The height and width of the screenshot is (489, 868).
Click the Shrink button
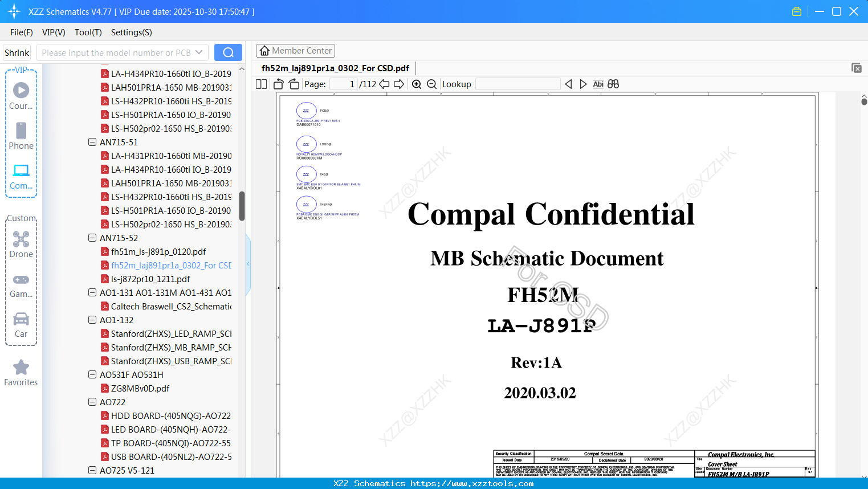(x=17, y=52)
